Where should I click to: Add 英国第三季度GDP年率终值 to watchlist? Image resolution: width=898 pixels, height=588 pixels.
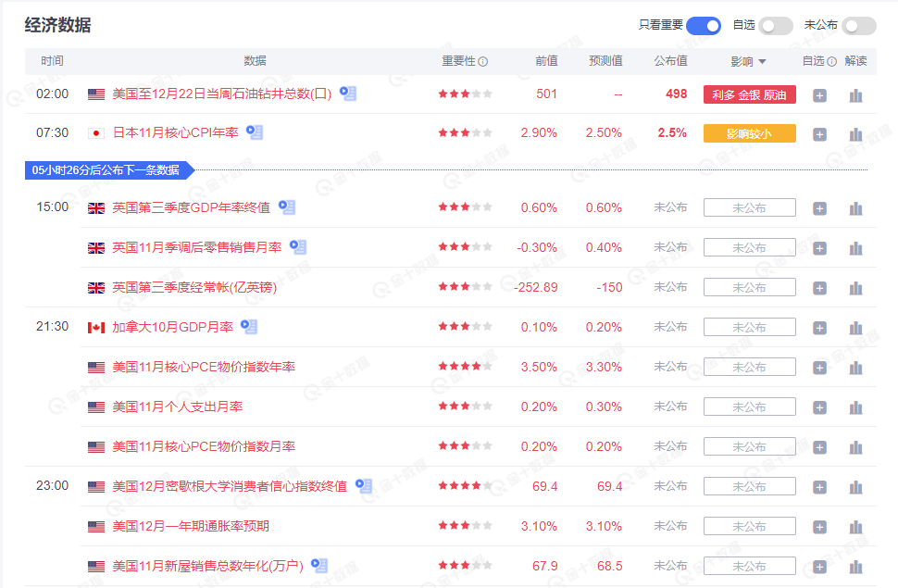(819, 208)
